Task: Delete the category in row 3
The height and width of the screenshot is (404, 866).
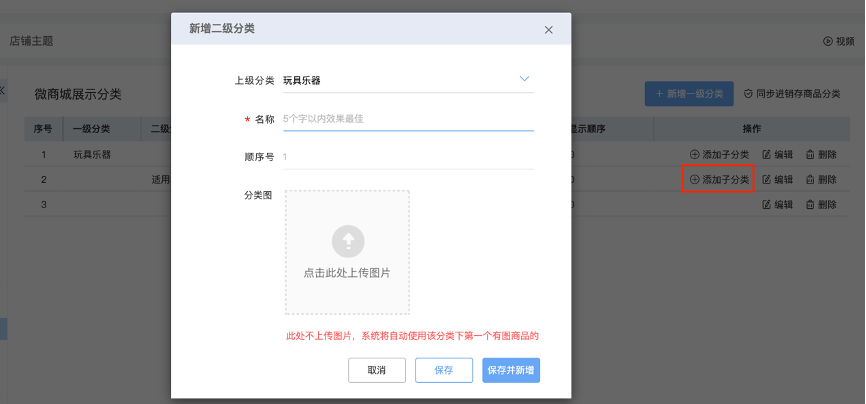Action: [x=820, y=204]
